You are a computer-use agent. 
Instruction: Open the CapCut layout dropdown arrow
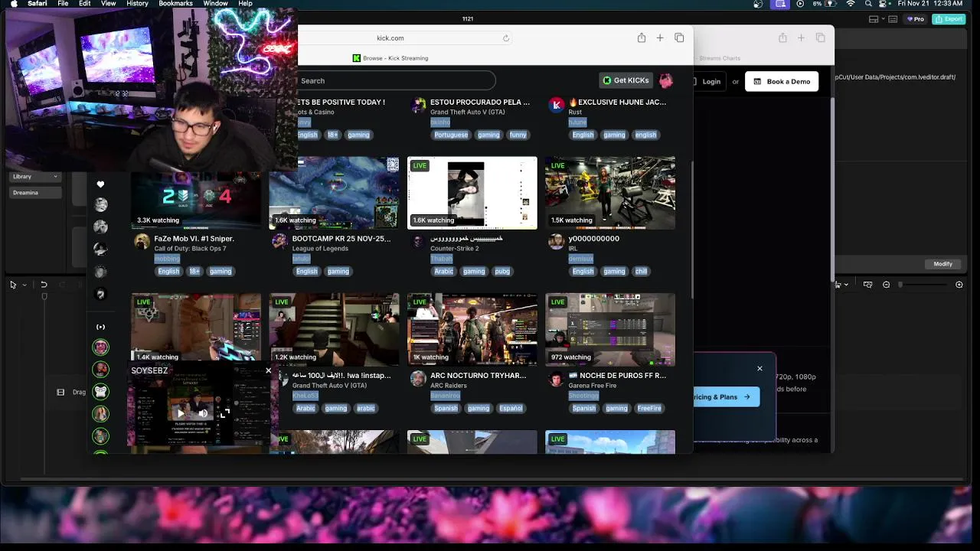click(x=884, y=19)
